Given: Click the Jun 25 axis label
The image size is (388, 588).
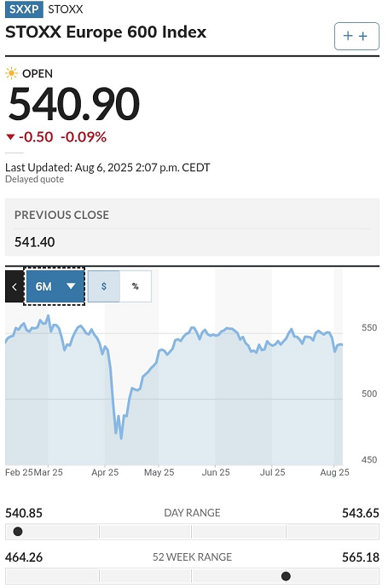Looking at the screenshot, I should pyautogui.click(x=216, y=472).
